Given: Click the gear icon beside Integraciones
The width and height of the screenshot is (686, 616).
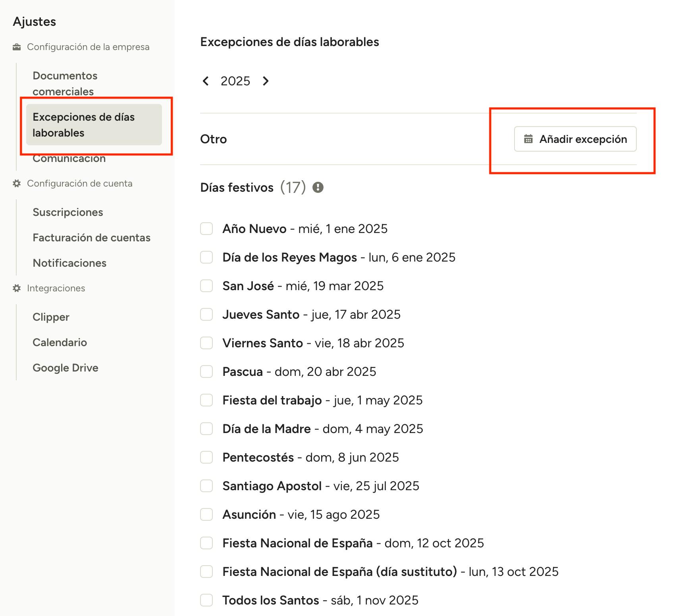Looking at the screenshot, I should pos(17,288).
